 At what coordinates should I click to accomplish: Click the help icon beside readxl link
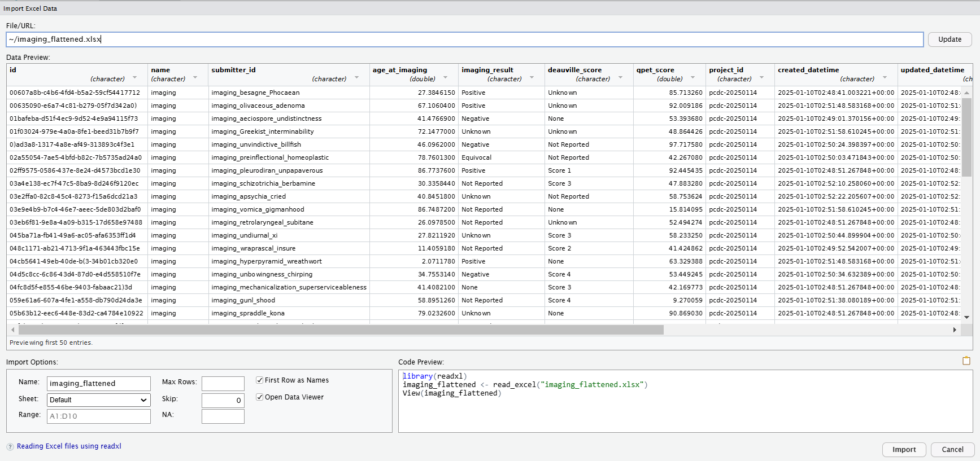(x=10, y=447)
